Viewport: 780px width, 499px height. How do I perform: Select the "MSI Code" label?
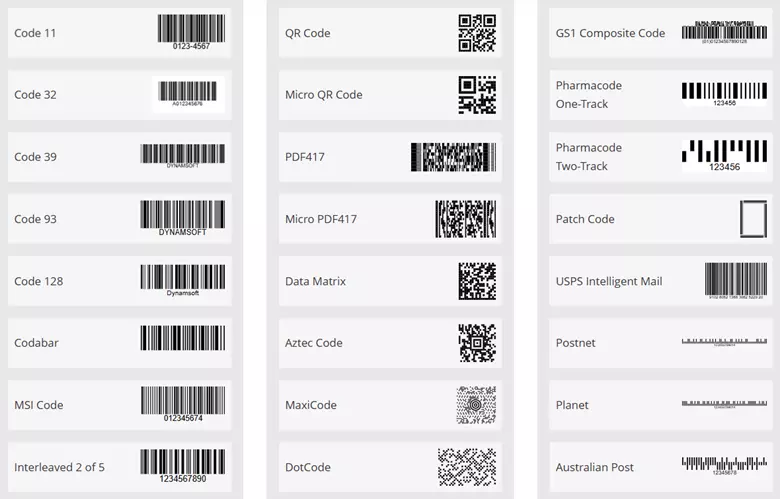tap(39, 405)
